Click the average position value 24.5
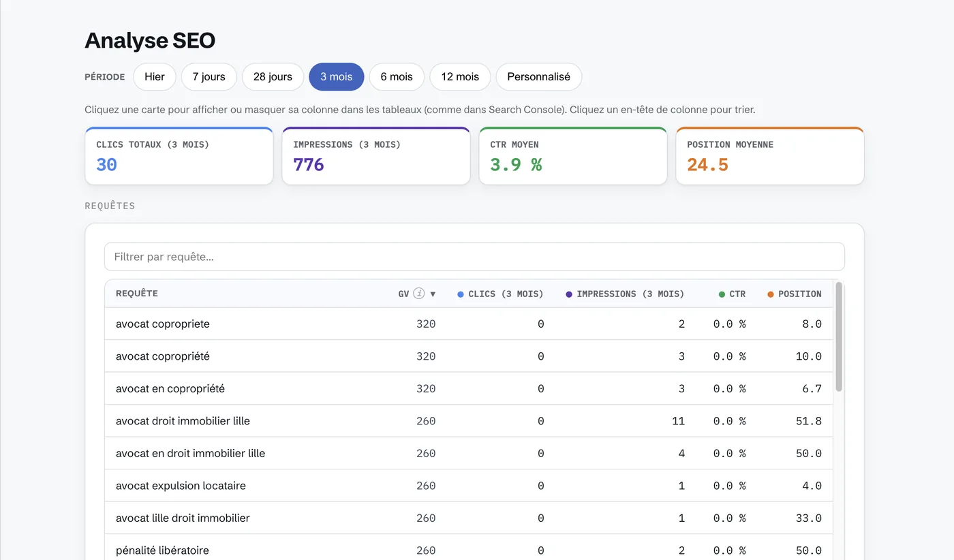 click(x=707, y=165)
